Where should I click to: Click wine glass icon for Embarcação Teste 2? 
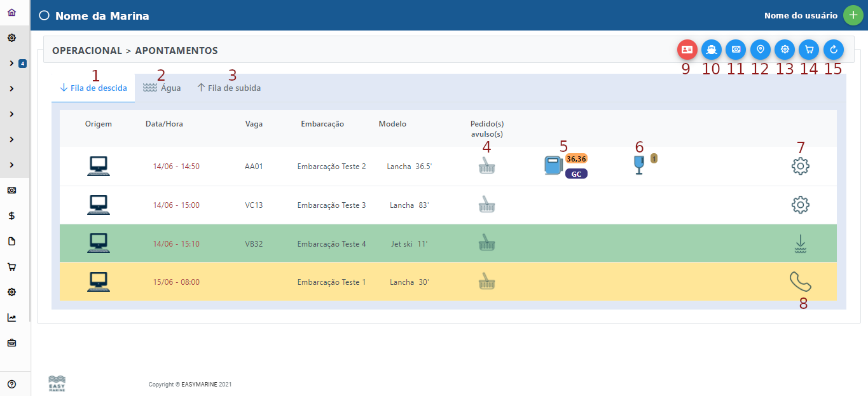pos(638,165)
